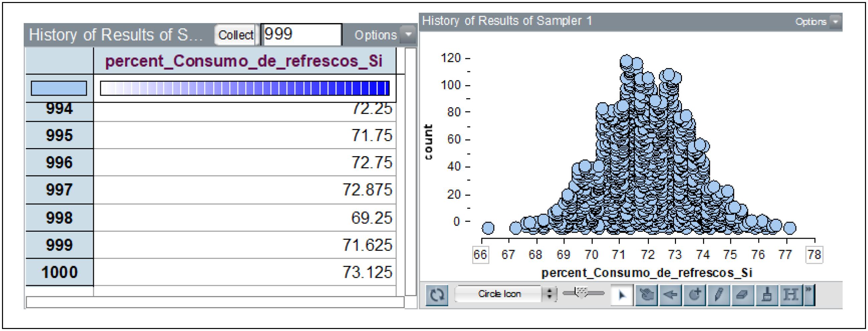Select the eraser tool
This screenshot has width=868, height=331.
(743, 295)
